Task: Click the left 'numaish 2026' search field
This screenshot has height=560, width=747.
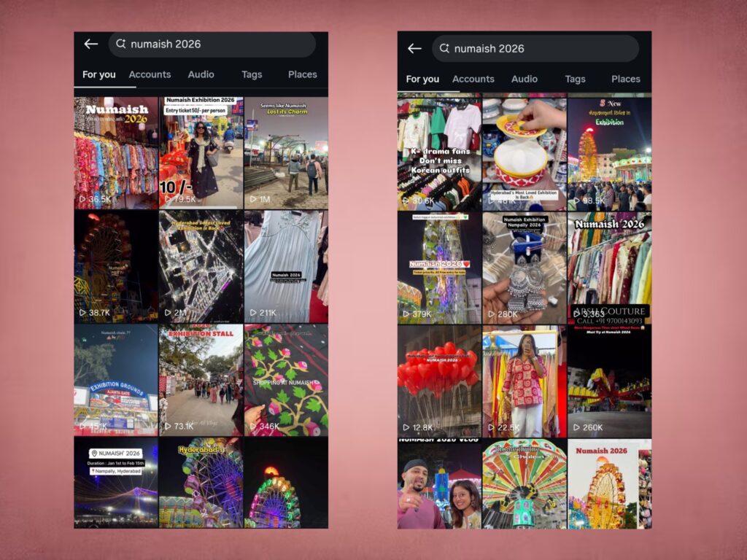Action: coord(219,44)
